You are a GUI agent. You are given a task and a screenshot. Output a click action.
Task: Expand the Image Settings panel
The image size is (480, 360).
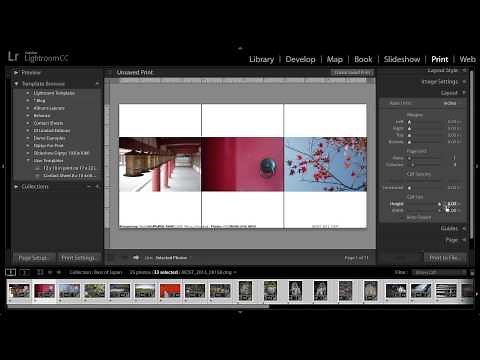coord(464,81)
